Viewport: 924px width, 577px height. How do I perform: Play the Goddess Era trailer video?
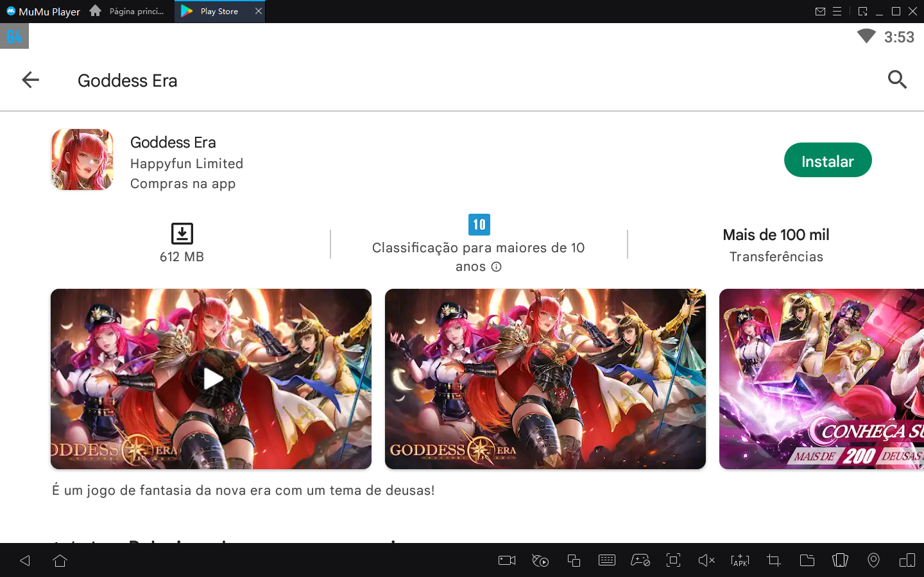211,379
